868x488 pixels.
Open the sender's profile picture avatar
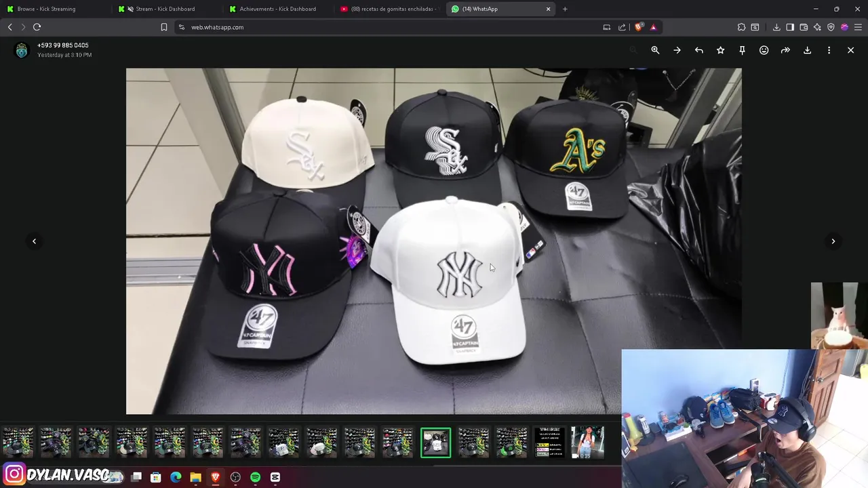(x=22, y=50)
